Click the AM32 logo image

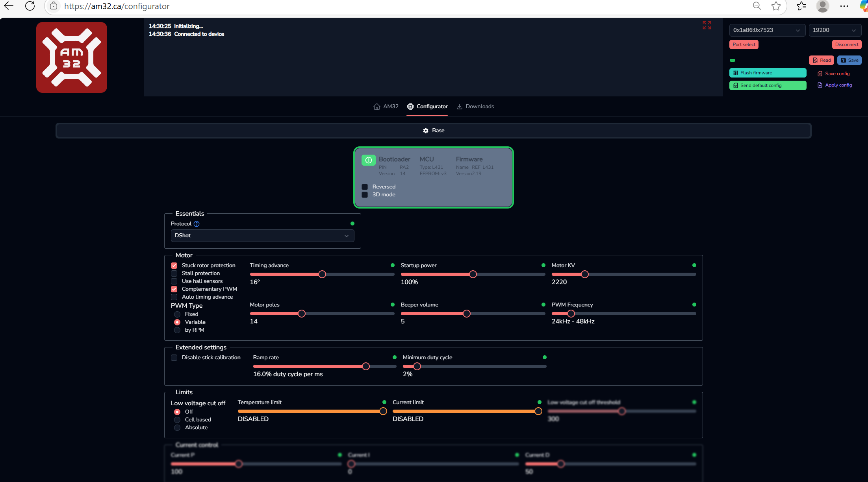click(x=72, y=57)
